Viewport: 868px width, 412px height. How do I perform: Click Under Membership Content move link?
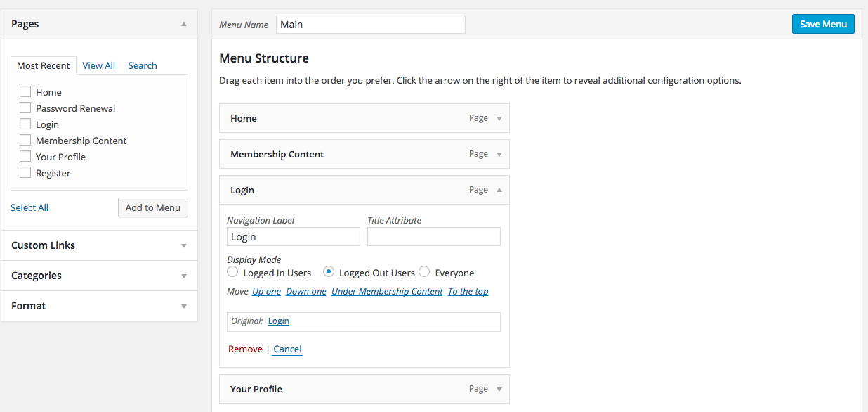point(387,292)
